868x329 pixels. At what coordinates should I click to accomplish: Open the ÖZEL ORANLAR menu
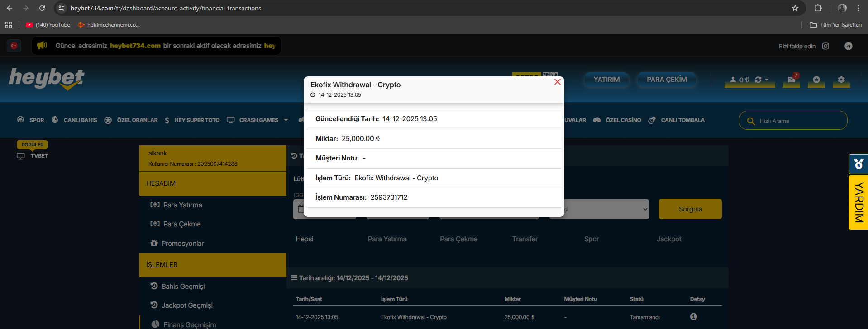(x=131, y=120)
